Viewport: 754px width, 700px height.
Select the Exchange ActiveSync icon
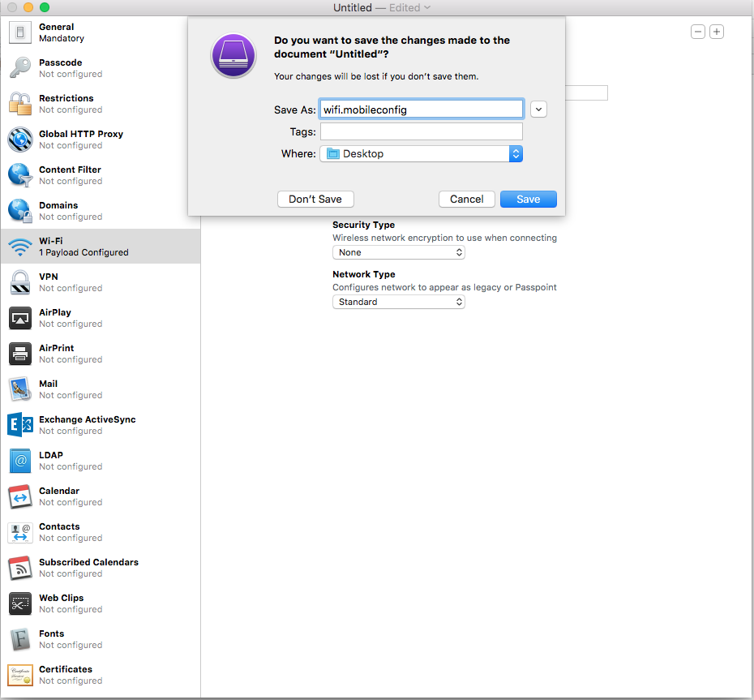[x=20, y=425]
